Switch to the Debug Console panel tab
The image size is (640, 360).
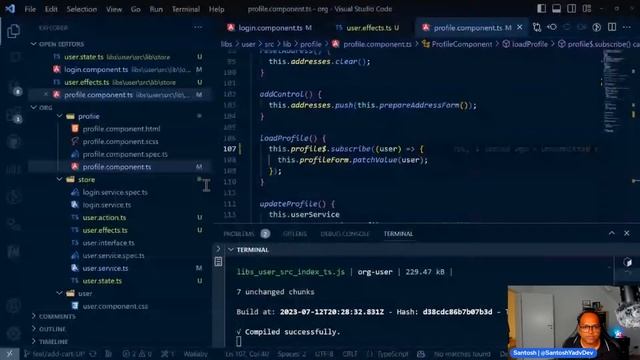tap(345, 234)
